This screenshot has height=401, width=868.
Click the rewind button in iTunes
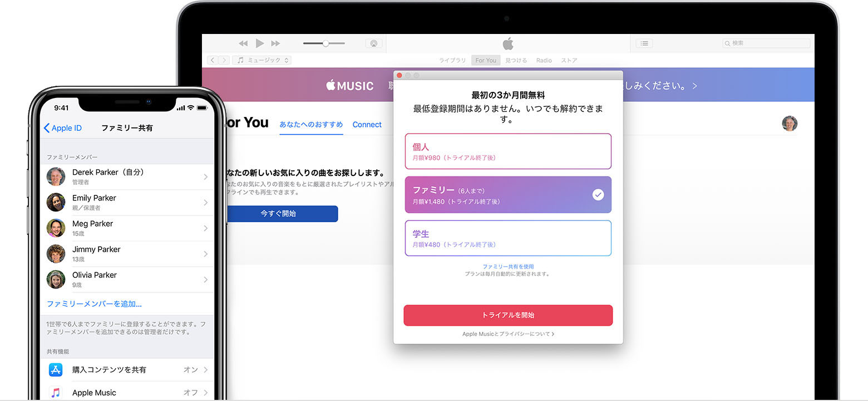point(243,43)
